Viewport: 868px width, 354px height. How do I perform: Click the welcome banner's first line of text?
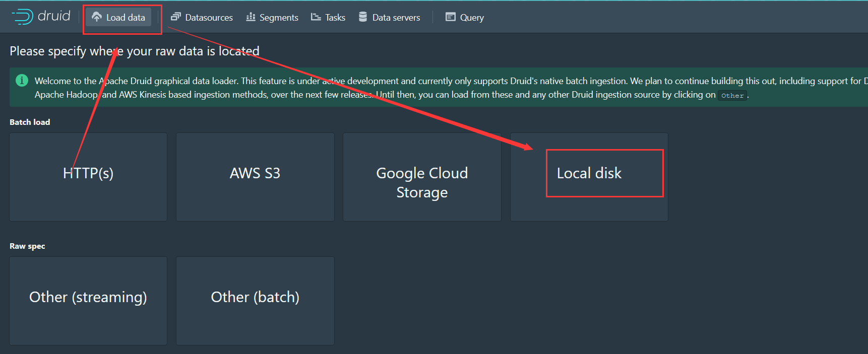click(x=451, y=81)
